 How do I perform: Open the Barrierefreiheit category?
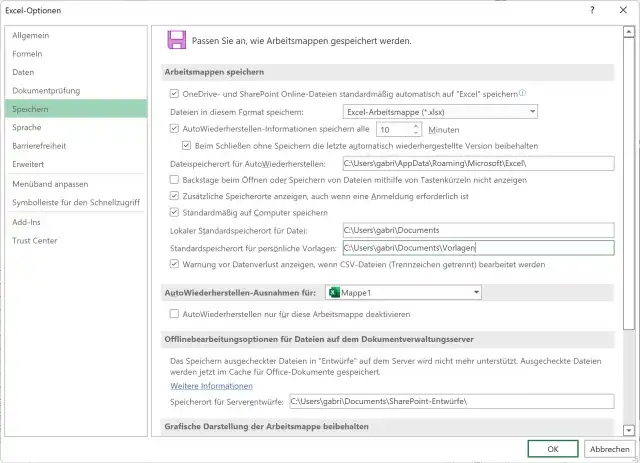(76, 146)
